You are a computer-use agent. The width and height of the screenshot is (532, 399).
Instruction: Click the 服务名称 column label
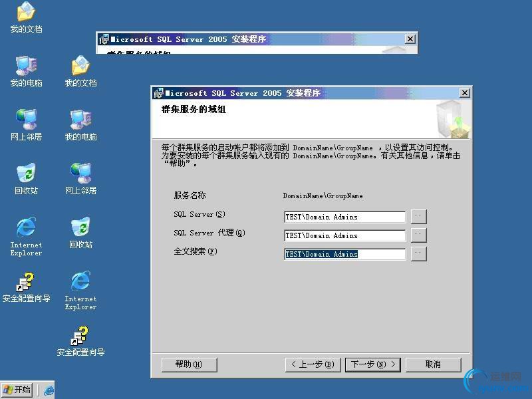(190, 196)
